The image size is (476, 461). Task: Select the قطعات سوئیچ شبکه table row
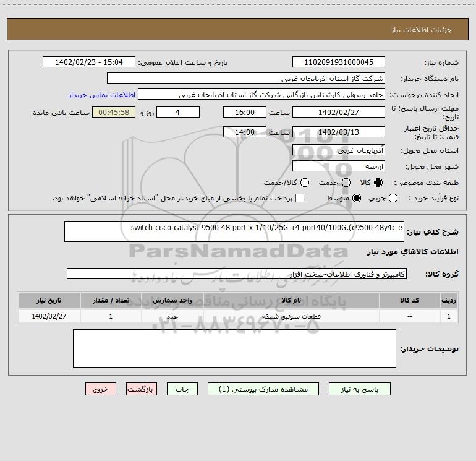pos(238,316)
